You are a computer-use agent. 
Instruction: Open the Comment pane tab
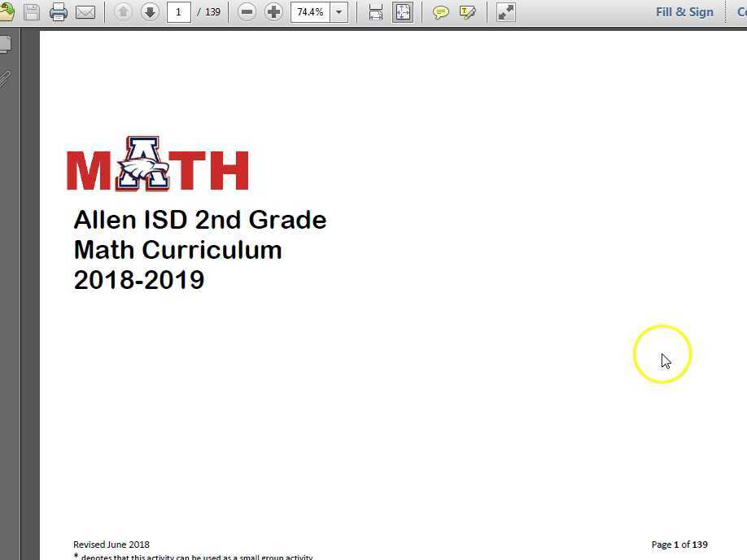coord(740,12)
